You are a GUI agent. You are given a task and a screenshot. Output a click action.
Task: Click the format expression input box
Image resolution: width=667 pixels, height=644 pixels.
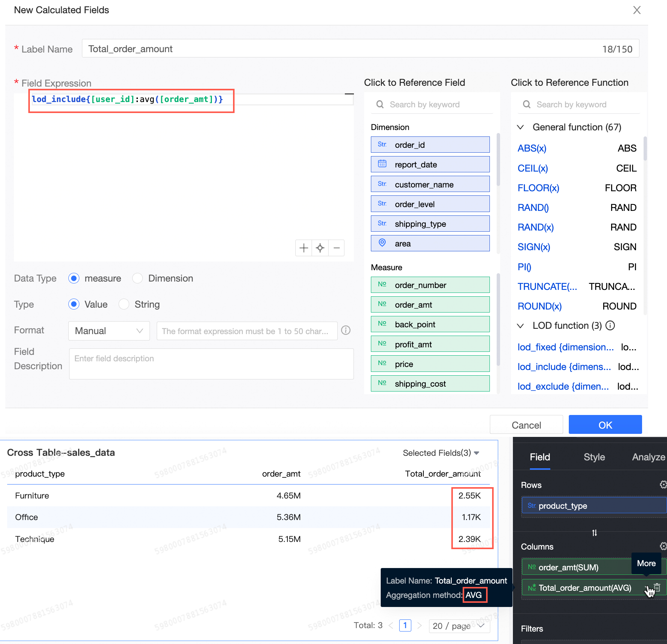[x=247, y=331]
